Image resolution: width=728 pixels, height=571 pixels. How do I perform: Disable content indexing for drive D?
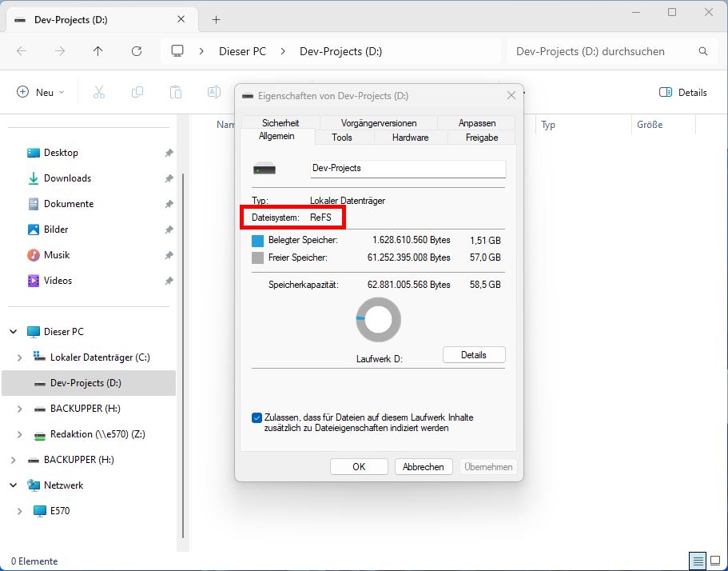(x=257, y=417)
